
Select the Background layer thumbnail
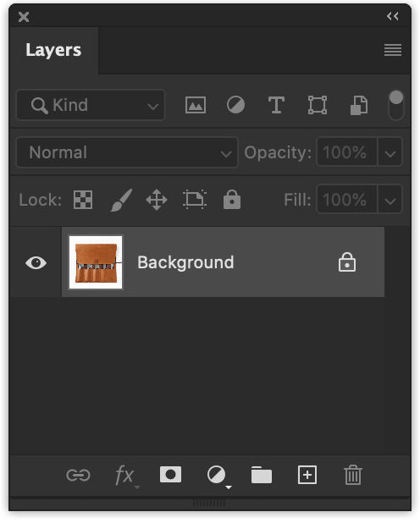pos(96,262)
